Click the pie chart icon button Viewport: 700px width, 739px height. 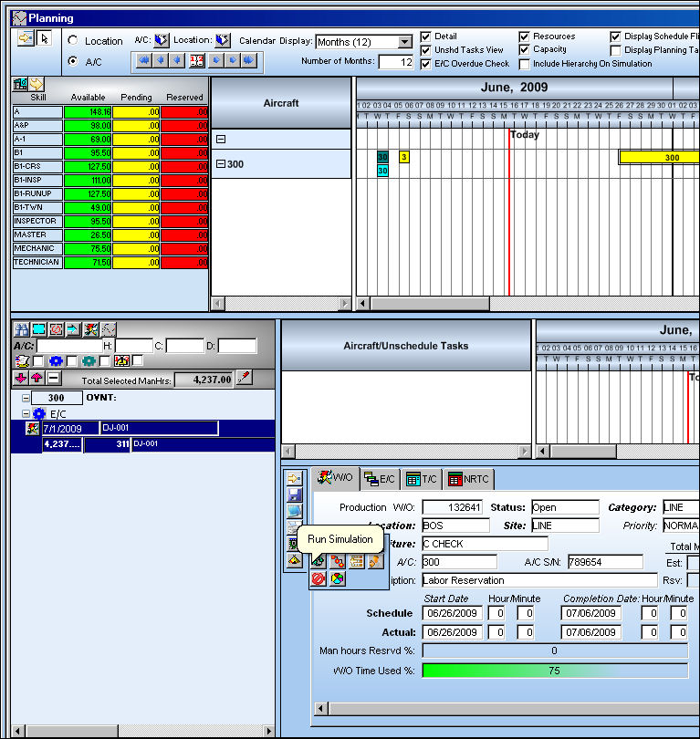pyautogui.click(x=337, y=578)
